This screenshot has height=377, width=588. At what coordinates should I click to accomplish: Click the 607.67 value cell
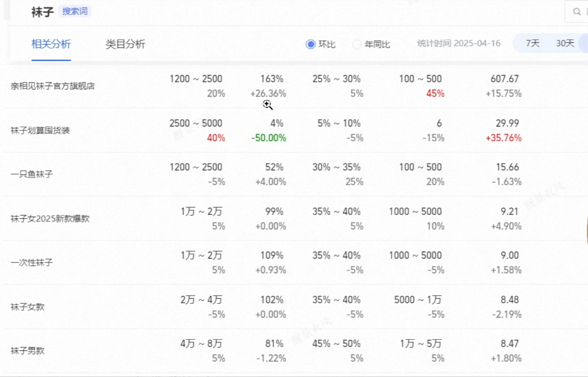[504, 79]
